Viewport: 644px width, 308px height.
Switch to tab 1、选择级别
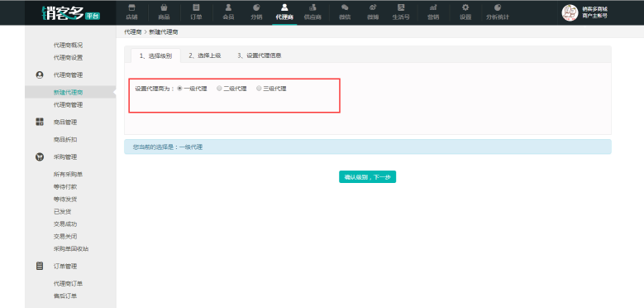[155, 56]
